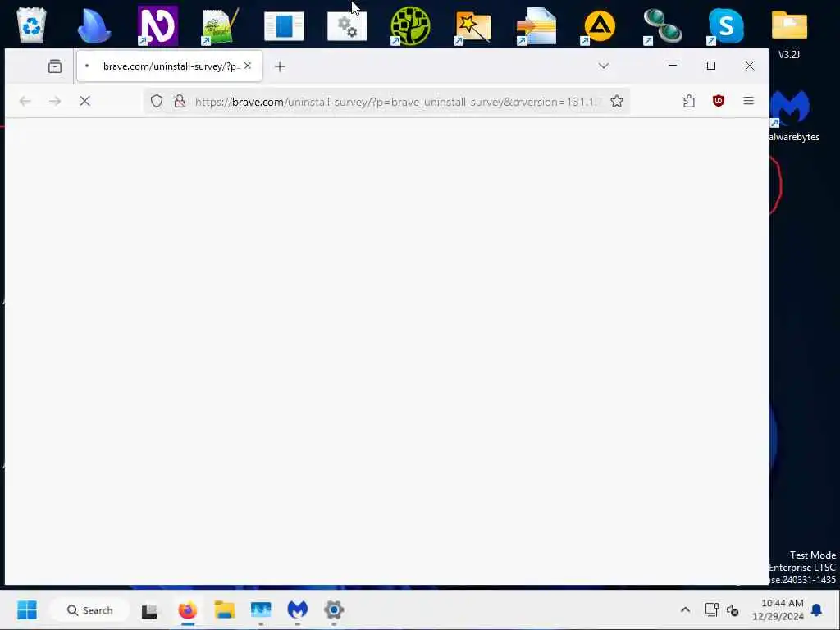The height and width of the screenshot is (630, 840).
Task: Open the blue monitor app in taskbar
Action: [x=261, y=609]
